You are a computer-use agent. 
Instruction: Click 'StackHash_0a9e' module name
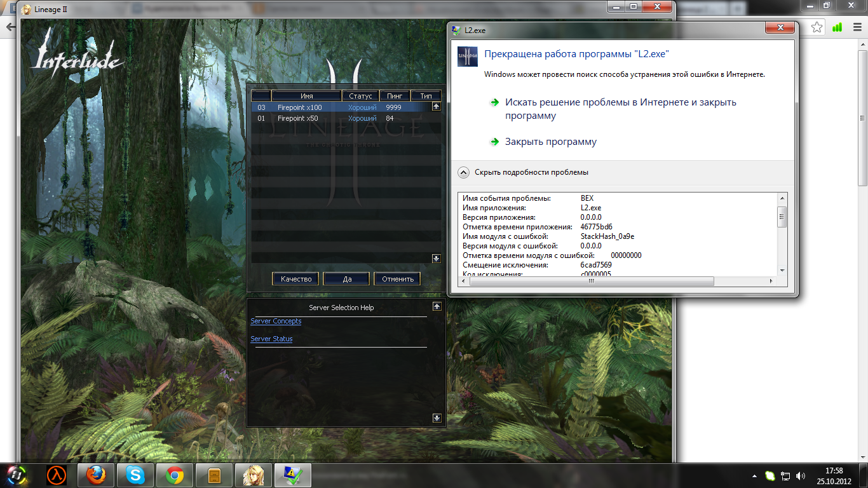[x=607, y=236]
